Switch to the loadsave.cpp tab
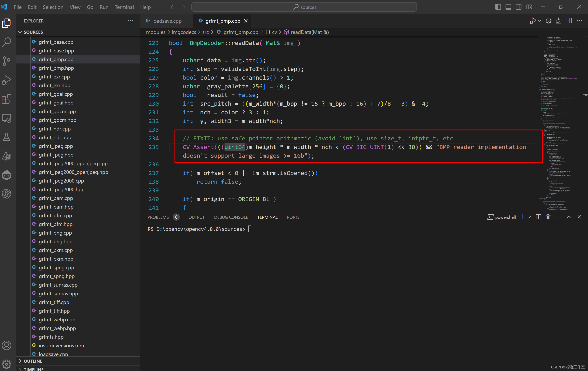 (x=167, y=21)
